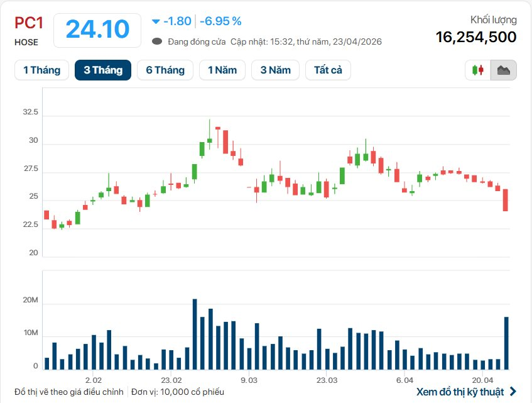Select the 6 Tháng time range
This screenshot has width=532, height=403.
point(165,70)
